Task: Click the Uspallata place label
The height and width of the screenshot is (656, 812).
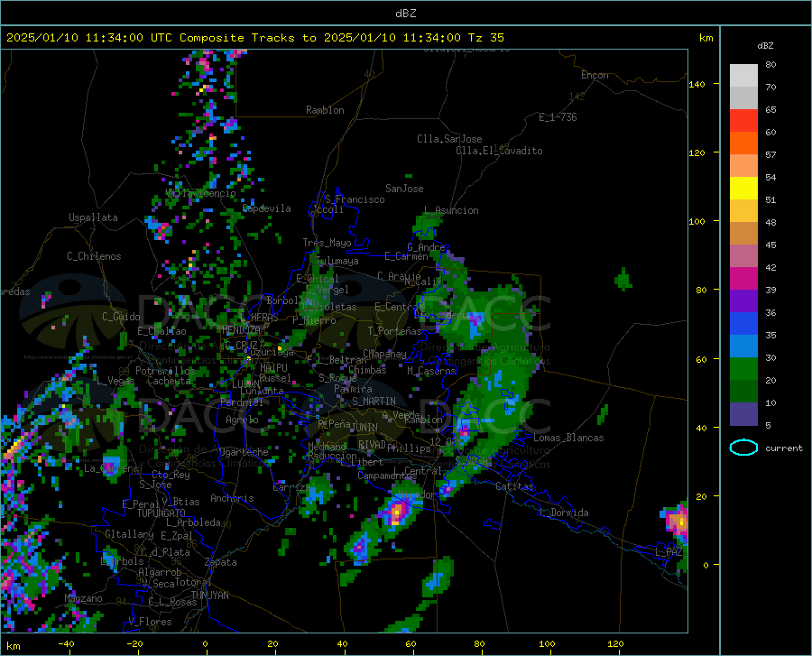Action: point(93,217)
